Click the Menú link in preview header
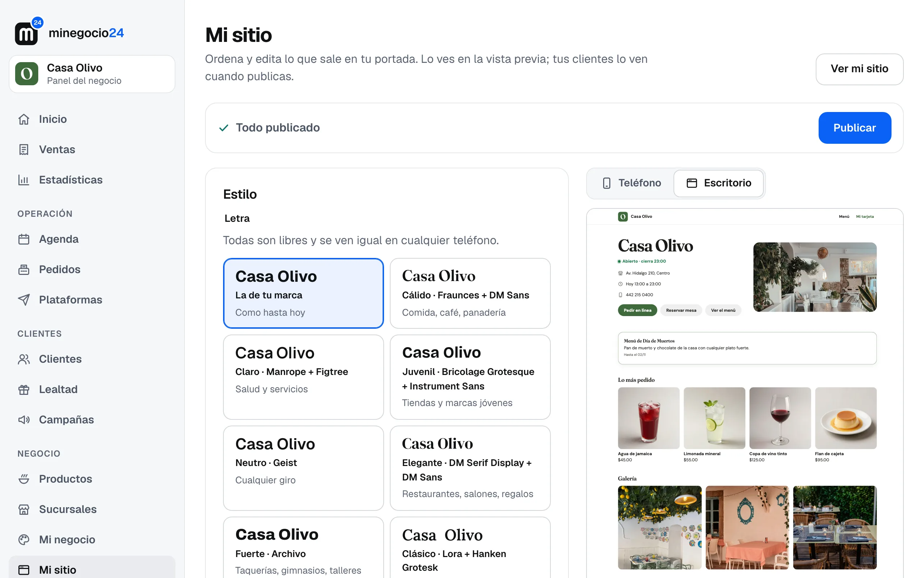 [x=844, y=217]
